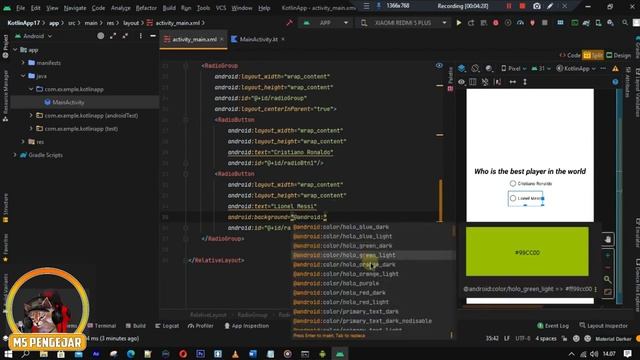
Task: Open the VCS menu
Action: (x=221, y=8)
